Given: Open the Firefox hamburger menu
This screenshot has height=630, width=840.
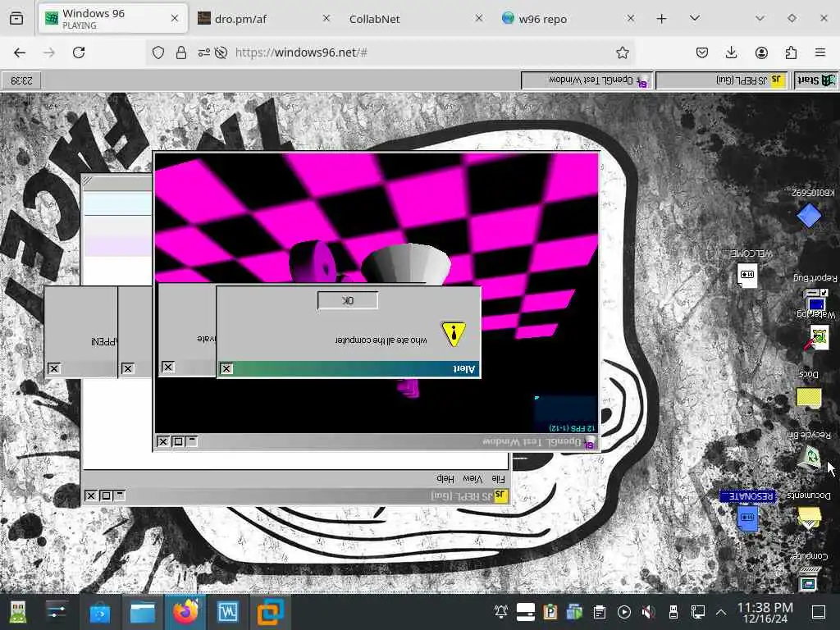Looking at the screenshot, I should point(820,52).
